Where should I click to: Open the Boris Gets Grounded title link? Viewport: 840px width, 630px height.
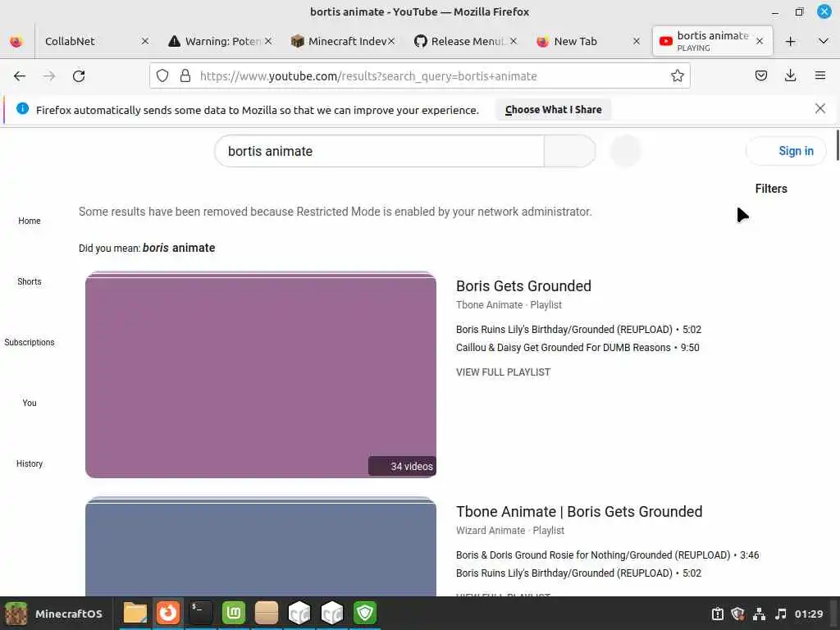pos(523,286)
